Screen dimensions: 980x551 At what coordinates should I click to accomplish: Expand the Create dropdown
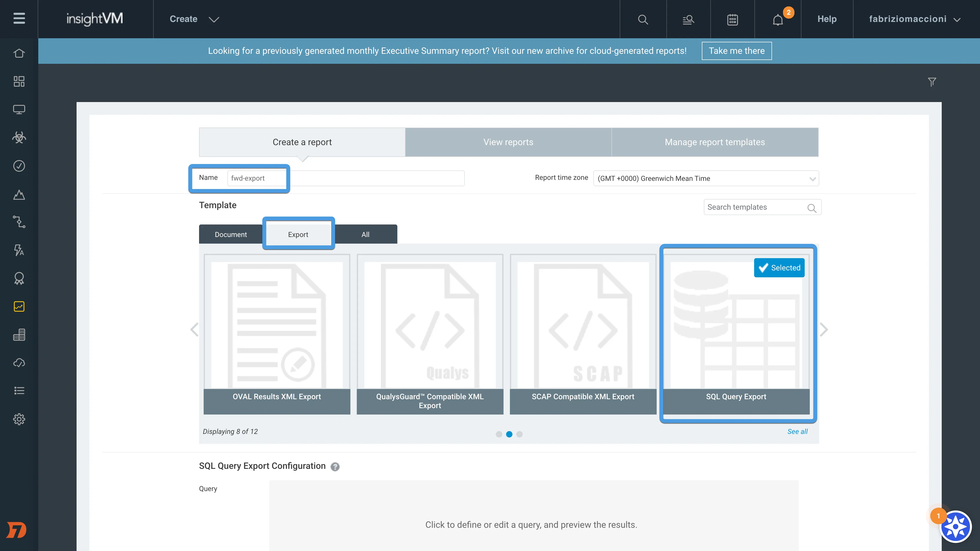point(194,19)
